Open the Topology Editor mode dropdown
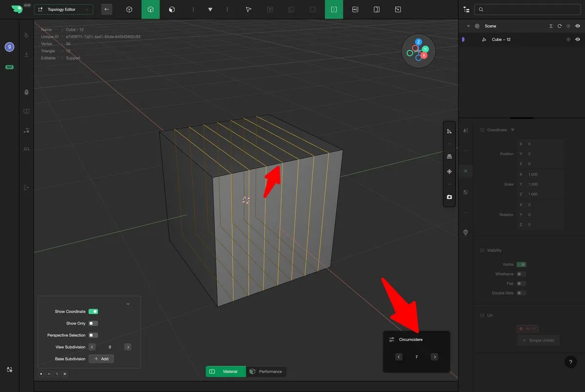Screen dimensions: 585x392 [63, 10]
